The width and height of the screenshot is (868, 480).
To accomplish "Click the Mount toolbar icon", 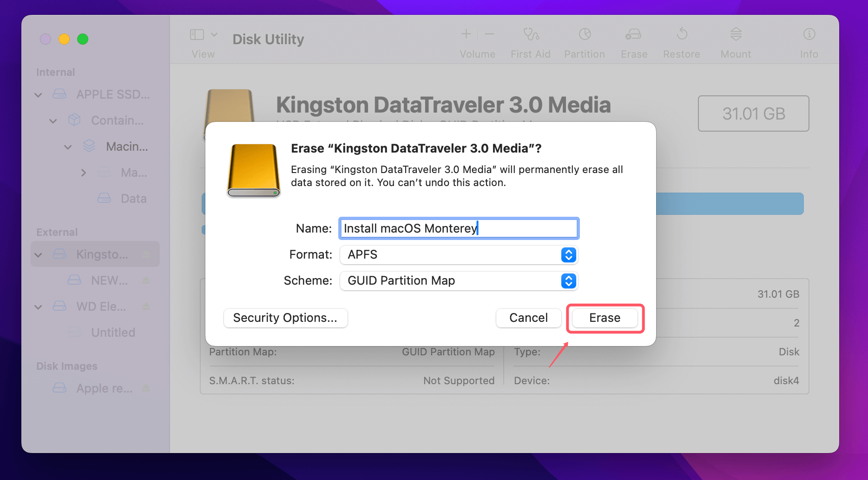I will 735,41.
